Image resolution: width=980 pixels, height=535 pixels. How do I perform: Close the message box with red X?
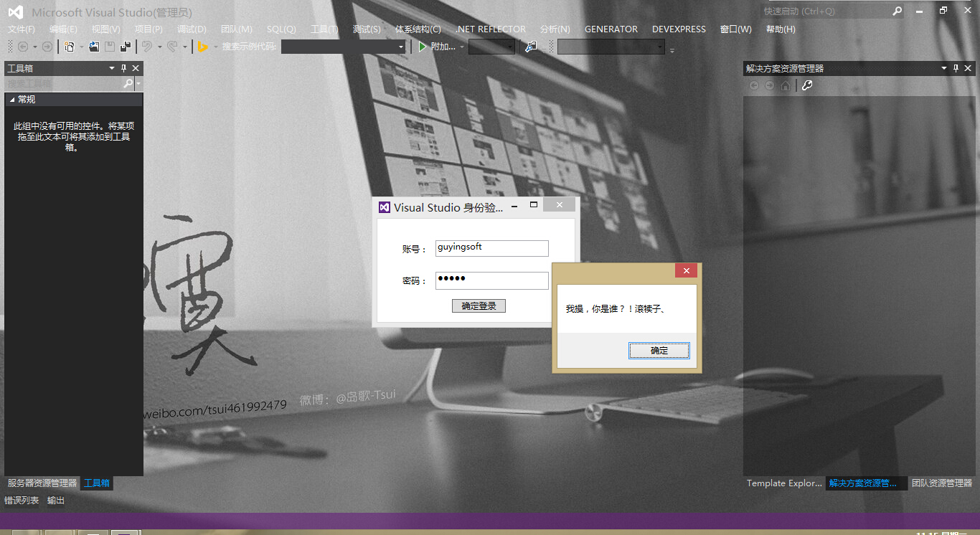[687, 270]
